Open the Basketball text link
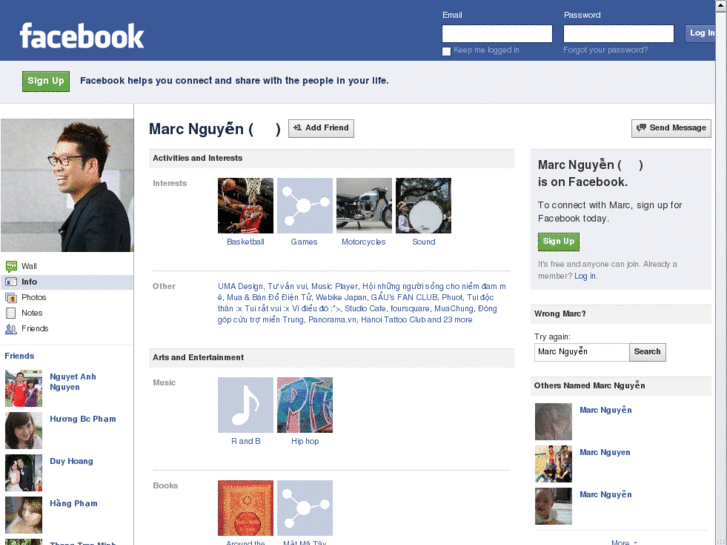The width and height of the screenshot is (727, 545). coord(245,242)
